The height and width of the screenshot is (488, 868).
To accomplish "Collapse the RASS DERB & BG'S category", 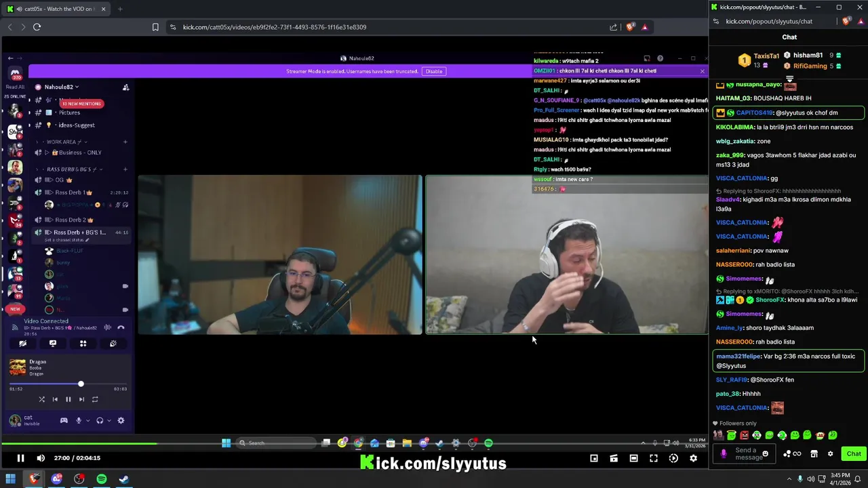I will click(x=71, y=169).
